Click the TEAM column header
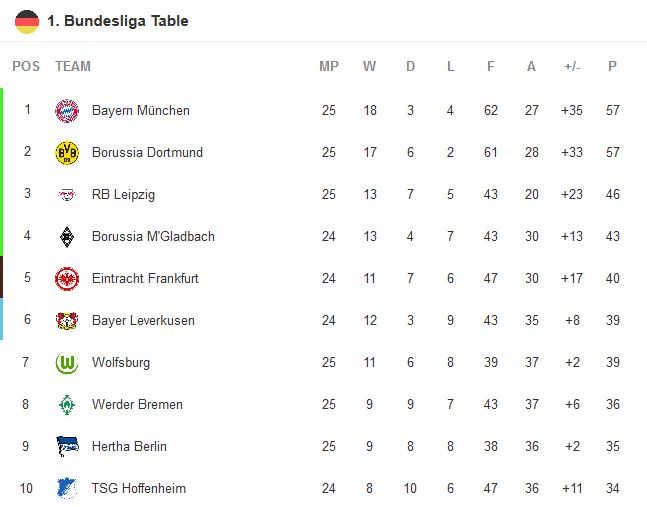647x507 pixels. (73, 67)
